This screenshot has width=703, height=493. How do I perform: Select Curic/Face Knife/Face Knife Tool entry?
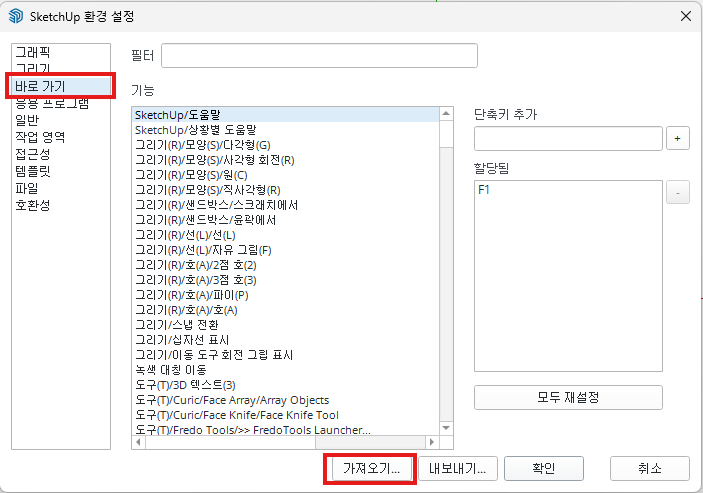click(x=286, y=415)
